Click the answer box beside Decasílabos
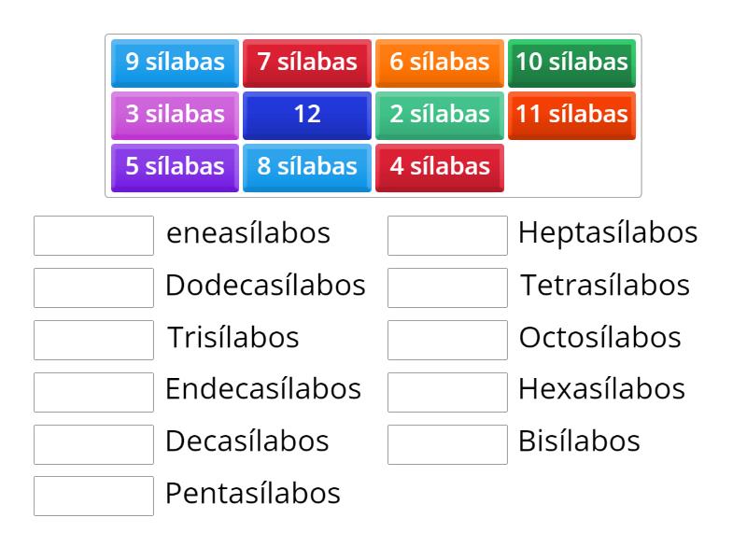This screenshot has width=747, height=560. click(92, 443)
